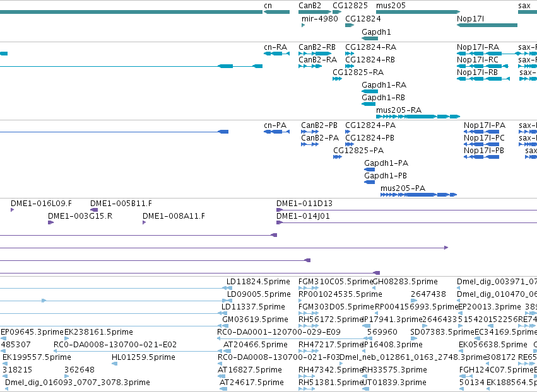537x392 pixels.
Task: Select the EK238161.5prime EST label
Action: pyautogui.click(x=98, y=332)
